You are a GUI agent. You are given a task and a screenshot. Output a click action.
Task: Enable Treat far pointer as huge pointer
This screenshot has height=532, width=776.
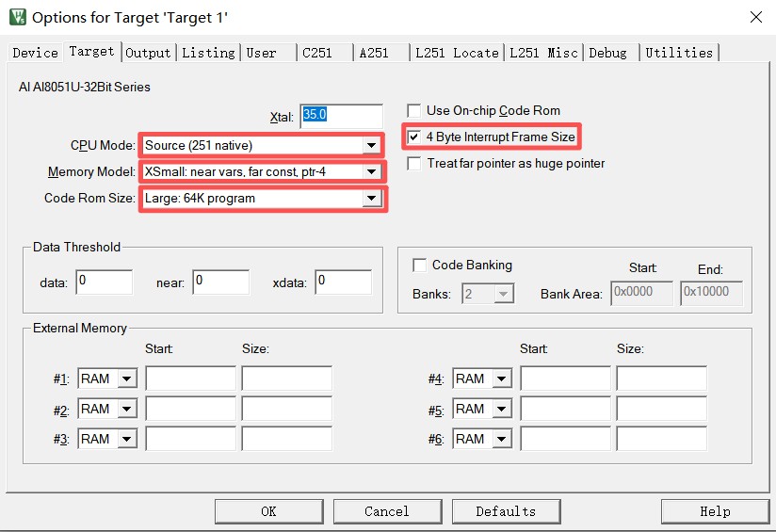(x=413, y=163)
